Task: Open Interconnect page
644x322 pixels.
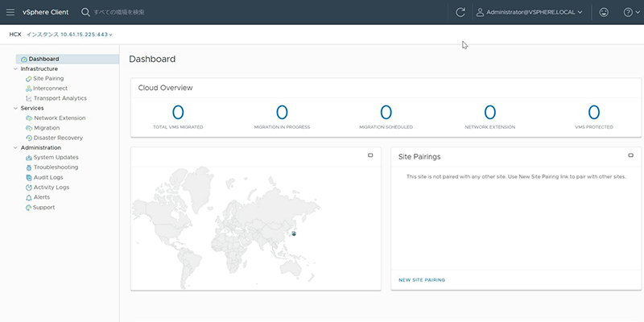Action: click(x=51, y=89)
